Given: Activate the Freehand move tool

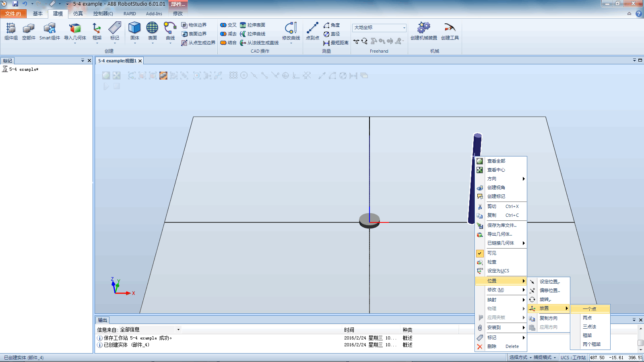Looking at the screenshot, I should (x=356, y=41).
